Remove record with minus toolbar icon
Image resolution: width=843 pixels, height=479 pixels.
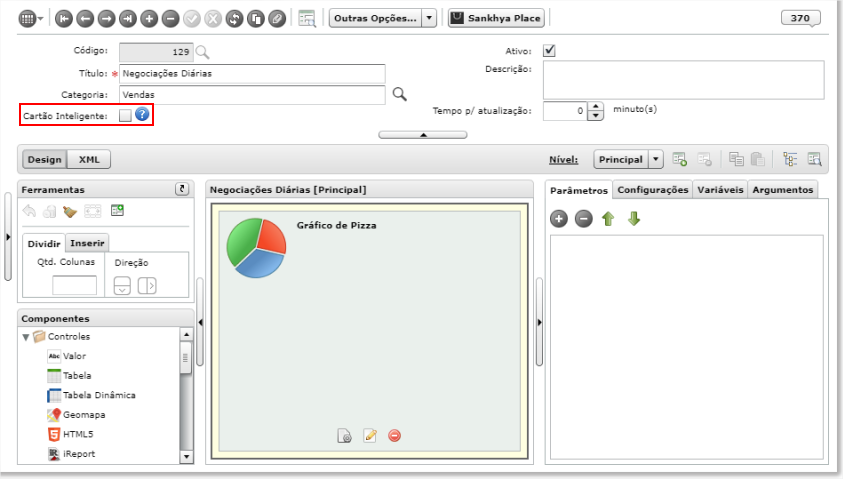pos(170,19)
